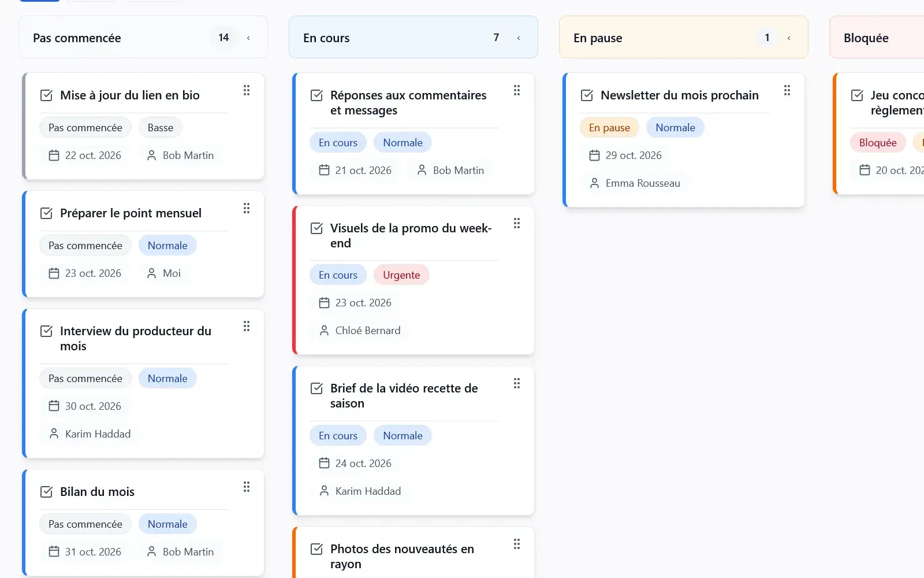The width and height of the screenshot is (924, 578).
Task: Click assignee Bob Martin on Bilan du mois
Action: (180, 552)
